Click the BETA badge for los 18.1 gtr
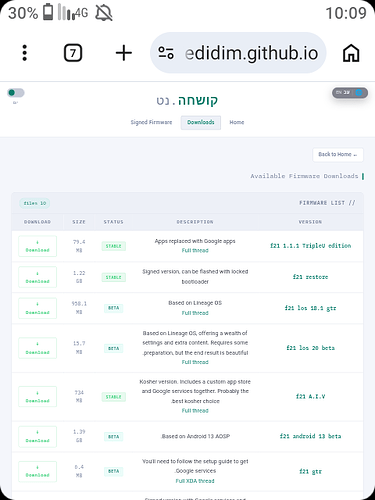Viewport: 375px width, 500px height. [114, 308]
